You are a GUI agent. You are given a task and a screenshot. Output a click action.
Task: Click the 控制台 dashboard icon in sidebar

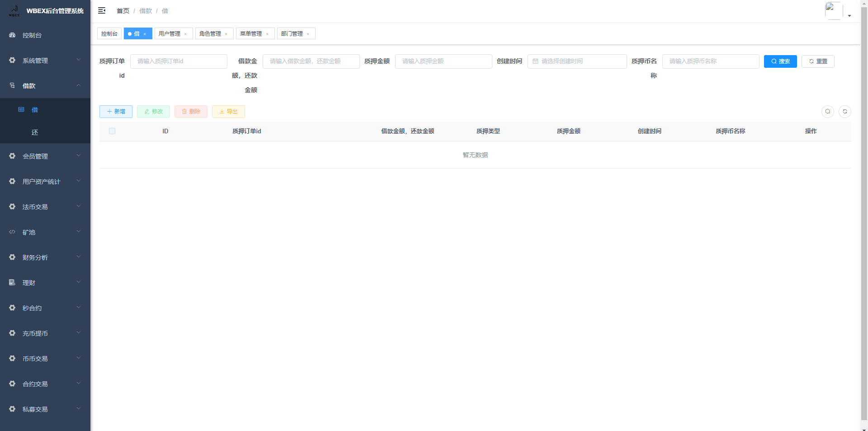pos(12,35)
